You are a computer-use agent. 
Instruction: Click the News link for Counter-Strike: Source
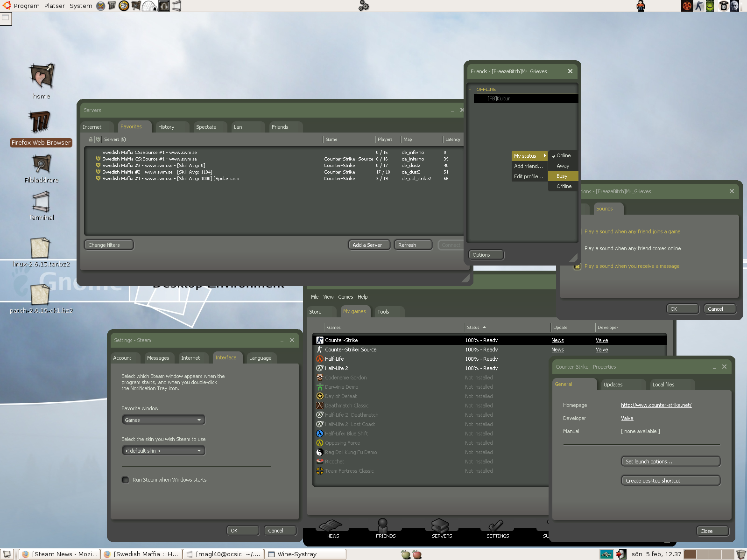click(x=557, y=350)
